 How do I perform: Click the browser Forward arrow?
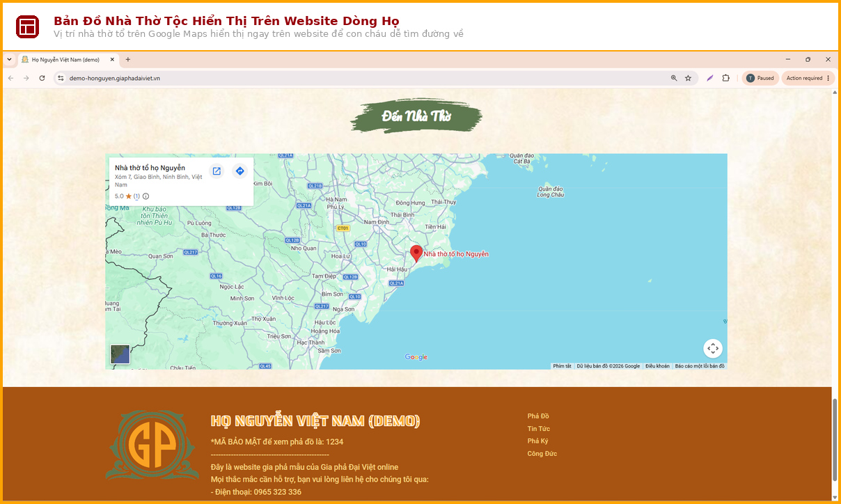pyautogui.click(x=26, y=78)
